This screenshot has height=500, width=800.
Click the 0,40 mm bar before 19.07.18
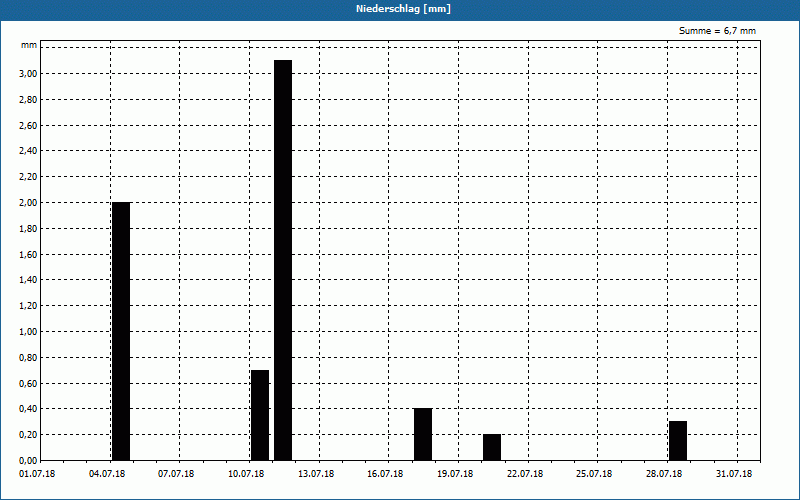(423, 434)
